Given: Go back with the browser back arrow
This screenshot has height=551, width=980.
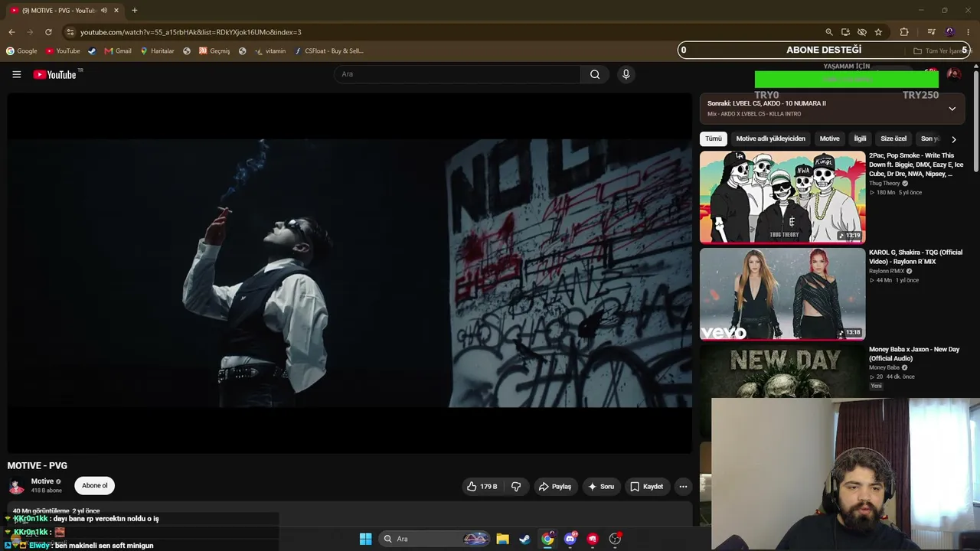Looking at the screenshot, I should pos(11,32).
